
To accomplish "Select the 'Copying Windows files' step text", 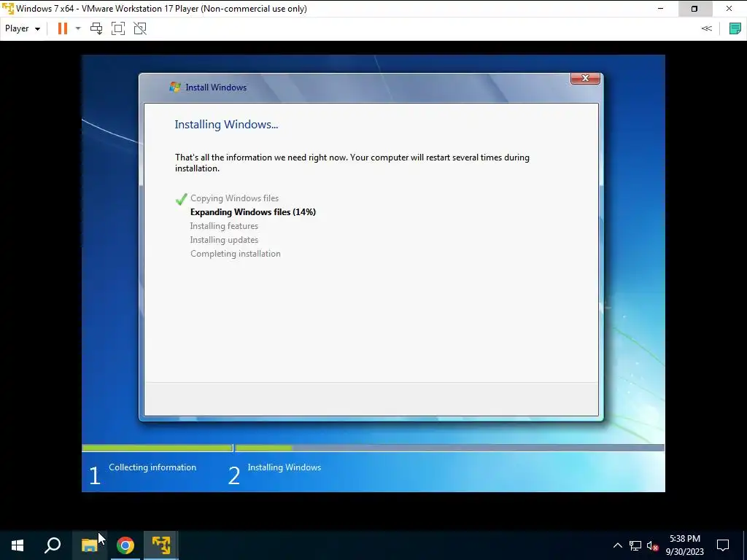I will (234, 198).
